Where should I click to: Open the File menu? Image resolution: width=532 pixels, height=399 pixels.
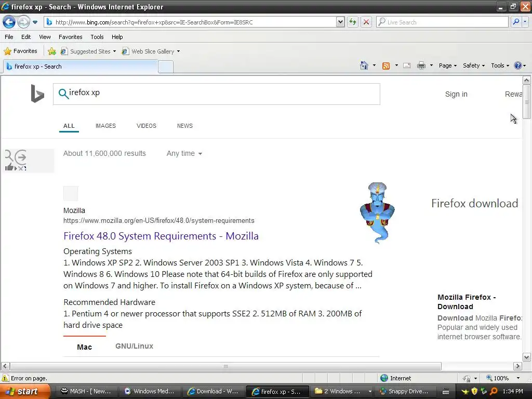tap(9, 37)
